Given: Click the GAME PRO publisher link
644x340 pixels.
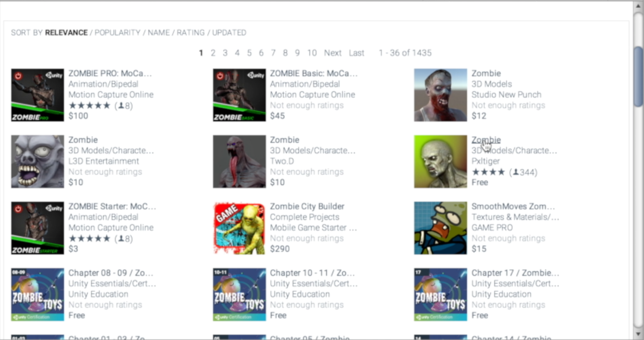Looking at the screenshot, I should [492, 228].
